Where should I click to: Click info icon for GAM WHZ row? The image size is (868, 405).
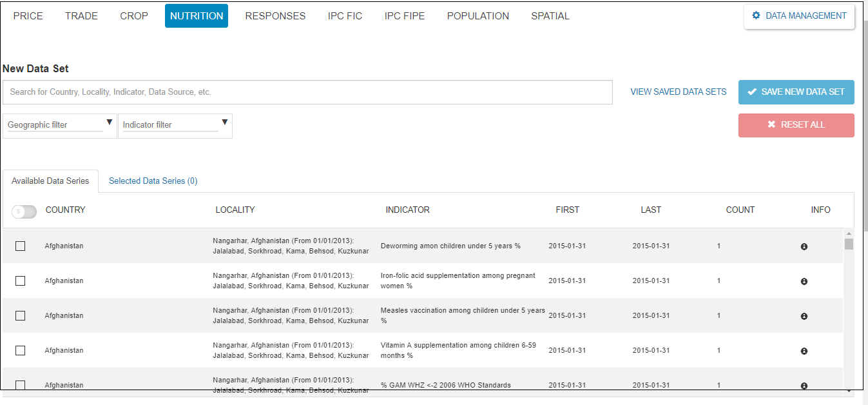(x=804, y=386)
